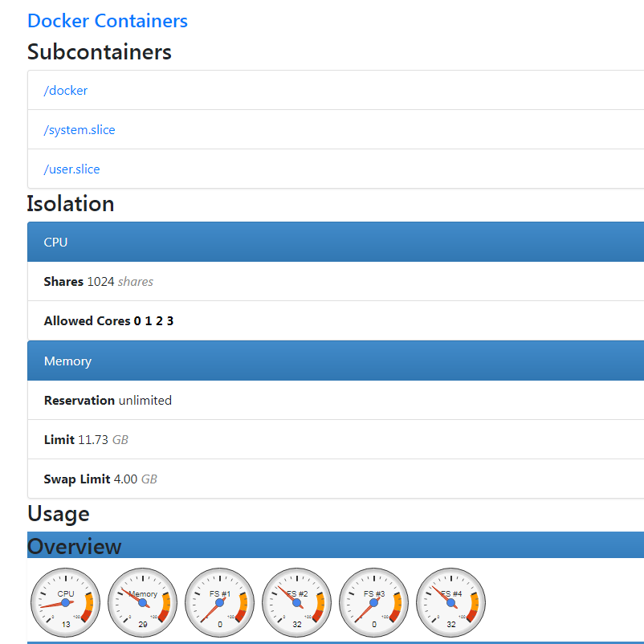This screenshot has width=644, height=644.
Task: Click the Memory usage gauge
Action: [x=142, y=602]
